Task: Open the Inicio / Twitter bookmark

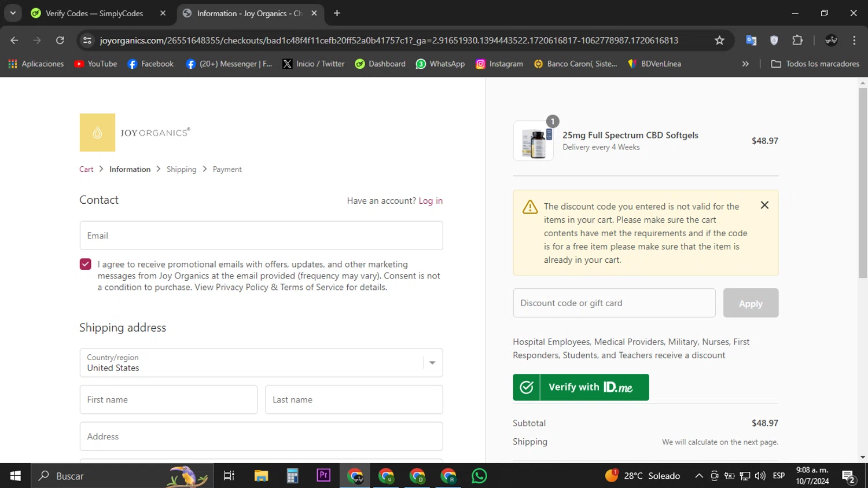Action: pos(313,64)
